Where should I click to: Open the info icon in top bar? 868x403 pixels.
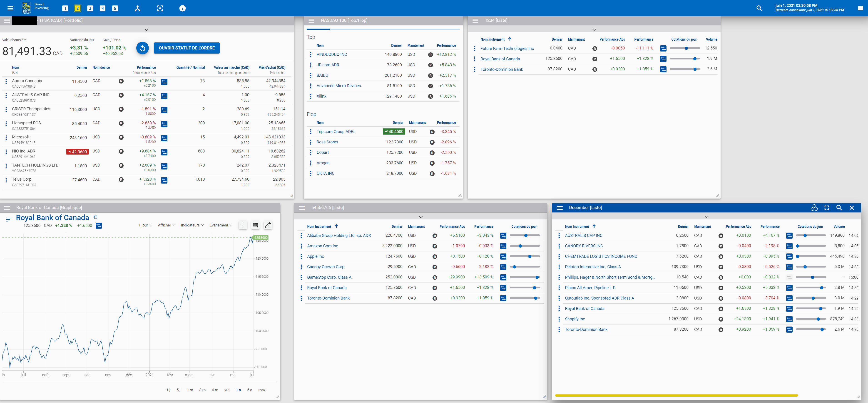182,8
